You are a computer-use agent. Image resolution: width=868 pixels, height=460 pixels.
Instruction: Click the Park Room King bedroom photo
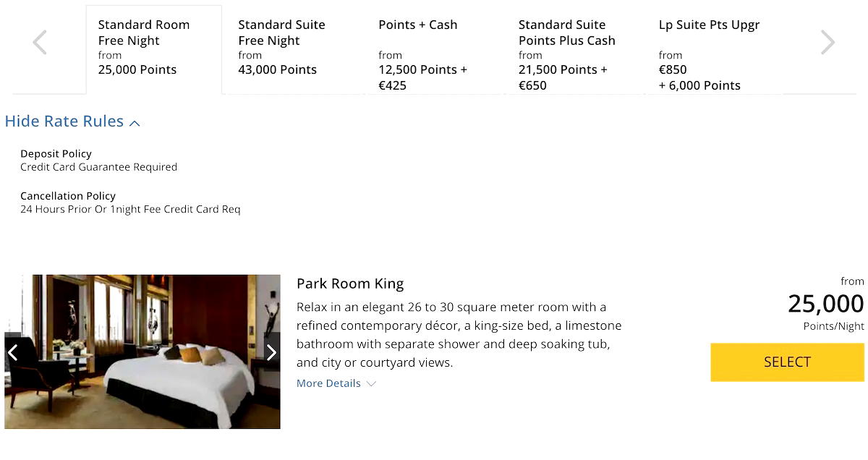click(142, 352)
